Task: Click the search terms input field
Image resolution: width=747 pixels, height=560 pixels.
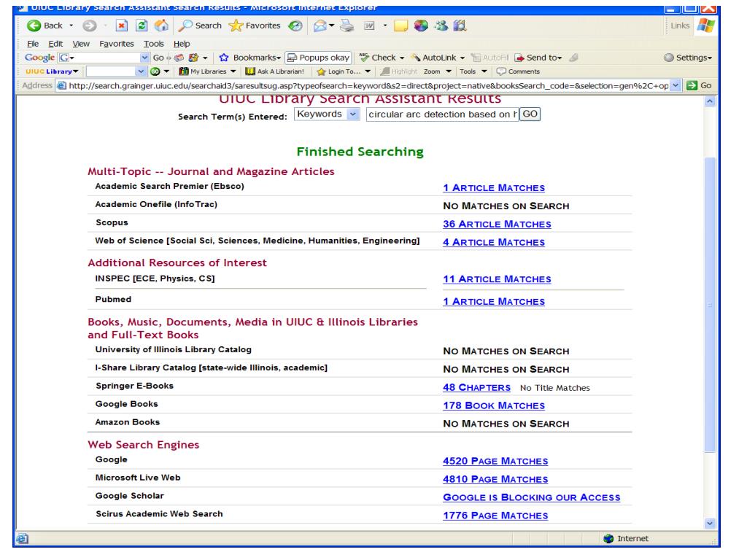Action: (442, 114)
